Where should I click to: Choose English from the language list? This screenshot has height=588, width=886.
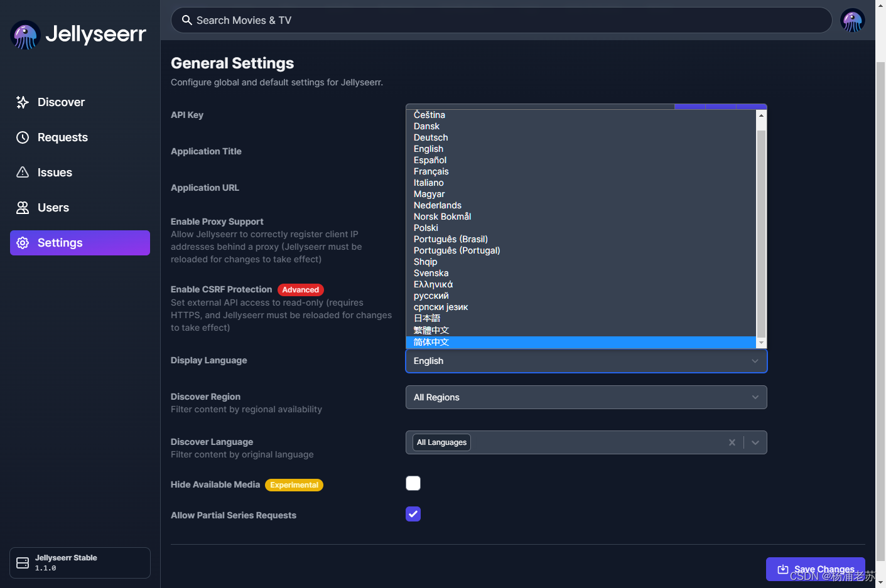[581, 149]
